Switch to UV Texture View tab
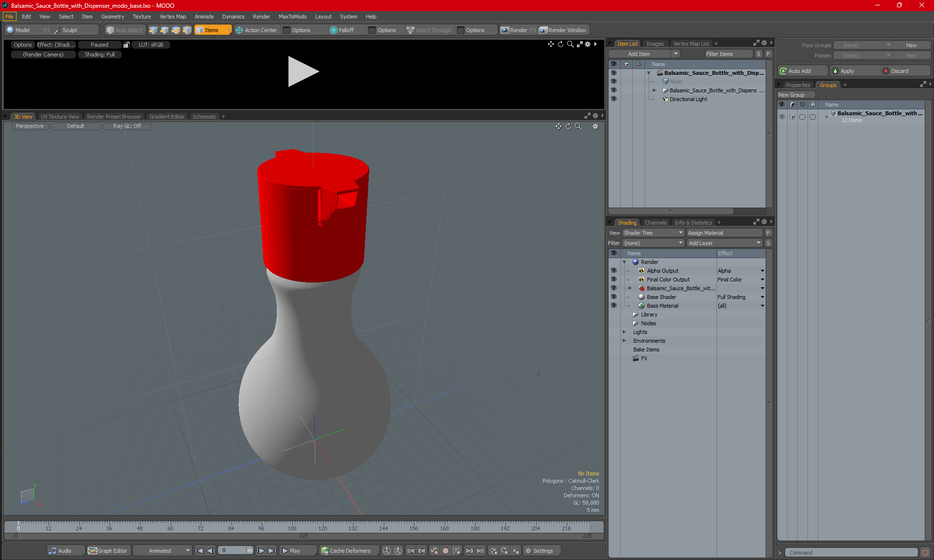Viewport: 934px width, 560px height. pyautogui.click(x=59, y=117)
